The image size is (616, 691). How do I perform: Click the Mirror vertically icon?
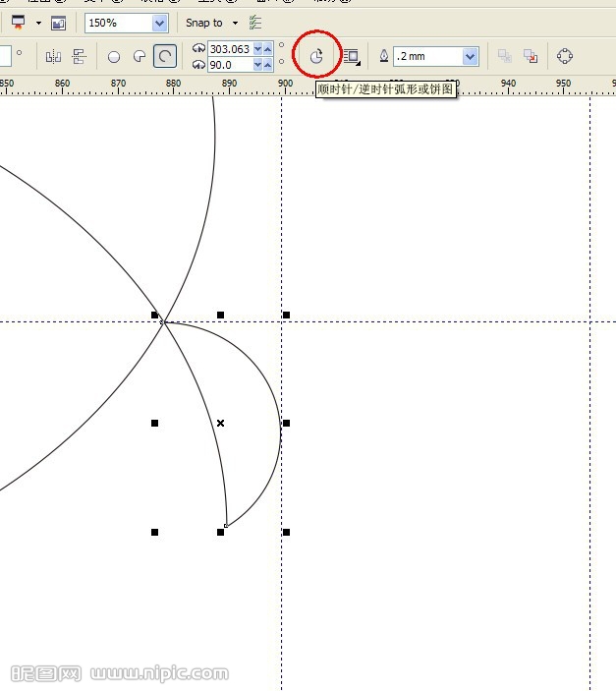tap(80, 56)
